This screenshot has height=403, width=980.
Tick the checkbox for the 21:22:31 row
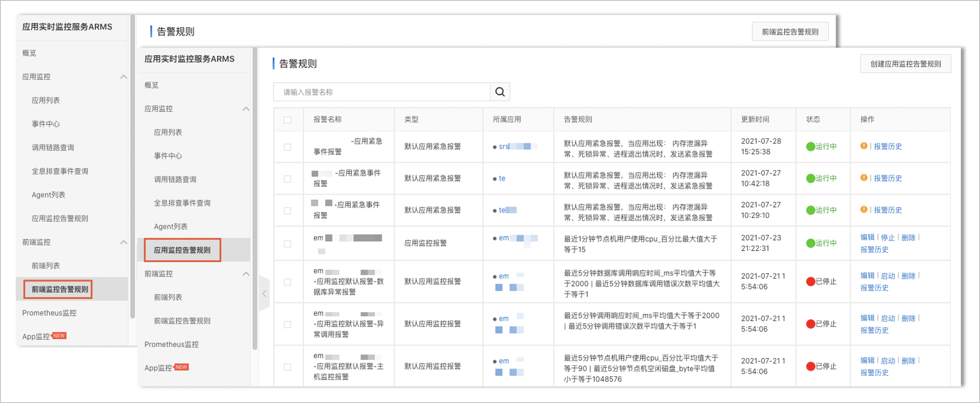click(x=288, y=244)
